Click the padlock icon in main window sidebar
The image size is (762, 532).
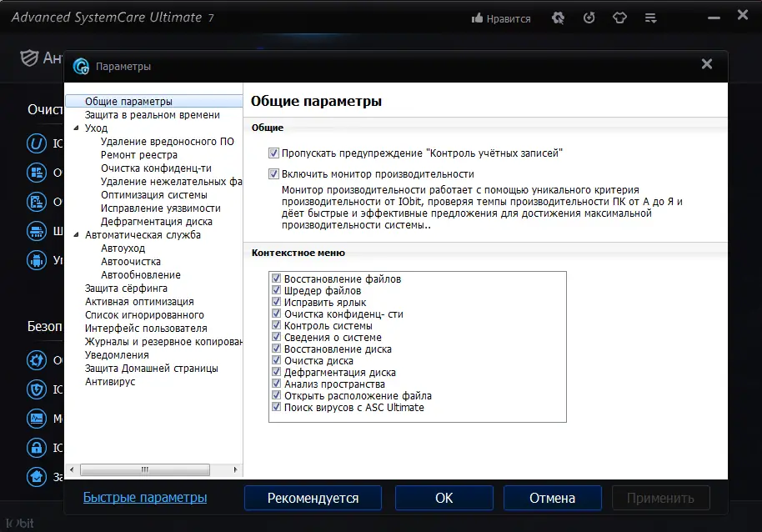coord(37,448)
